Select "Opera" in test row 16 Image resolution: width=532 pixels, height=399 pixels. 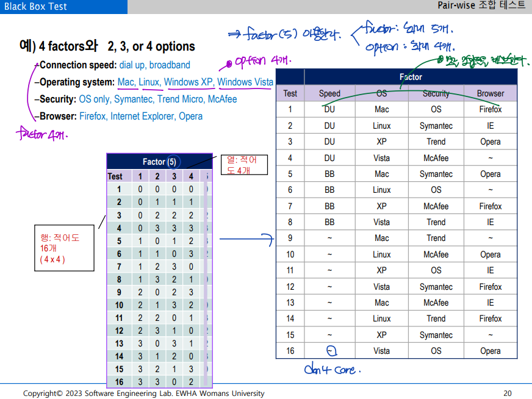point(491,351)
